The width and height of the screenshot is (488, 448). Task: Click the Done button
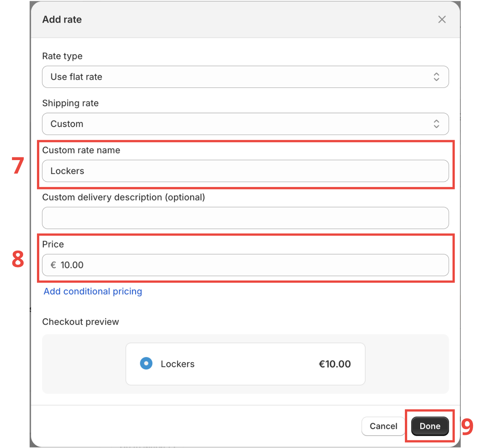coord(430,426)
